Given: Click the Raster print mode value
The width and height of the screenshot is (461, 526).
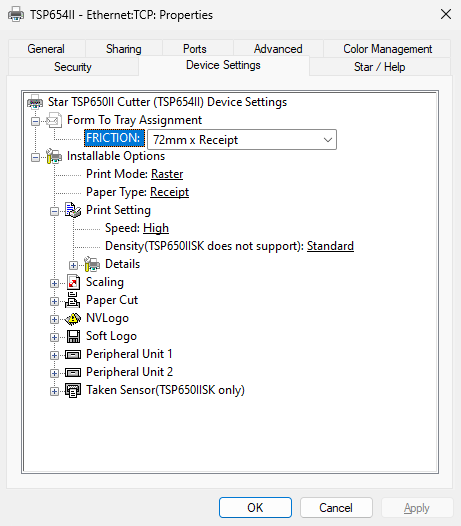Looking at the screenshot, I should point(167,174).
